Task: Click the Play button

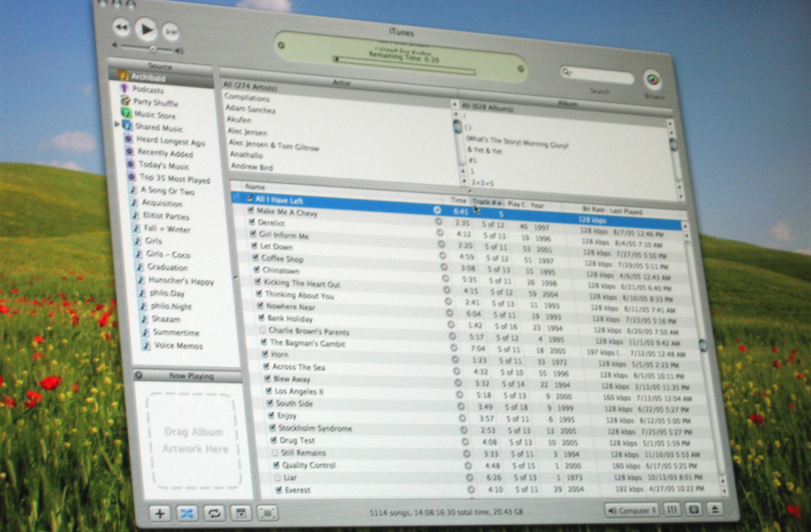Action: [146, 28]
